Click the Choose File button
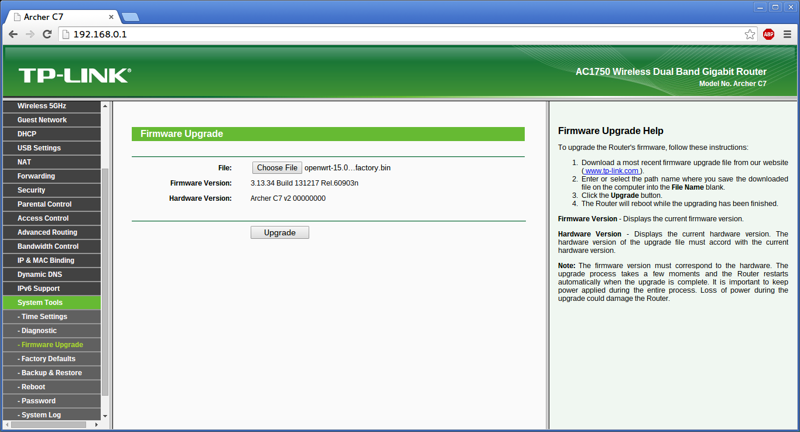Image resolution: width=800 pixels, height=432 pixels. point(277,167)
